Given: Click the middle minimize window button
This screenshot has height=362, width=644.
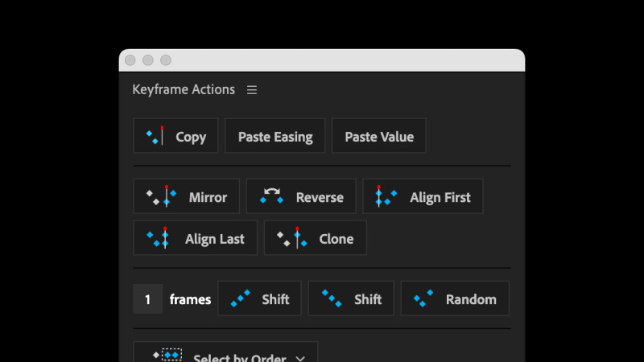Looking at the screenshot, I should pos(148,60).
